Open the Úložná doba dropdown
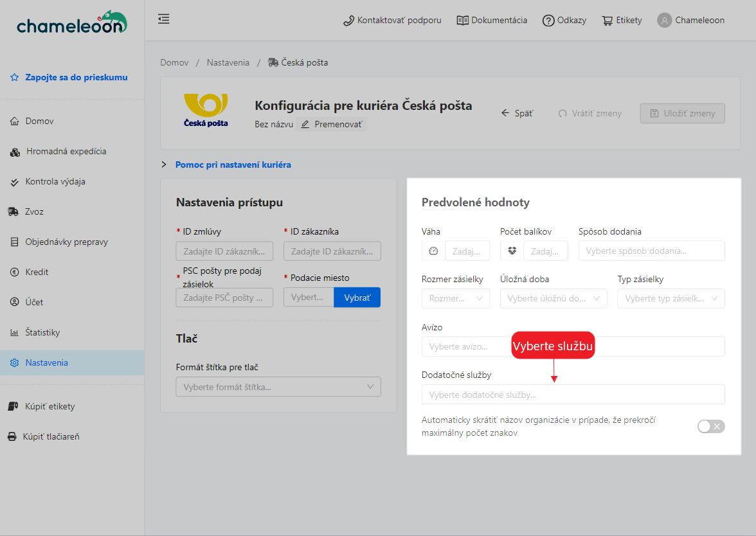This screenshot has width=756, height=536. click(553, 298)
